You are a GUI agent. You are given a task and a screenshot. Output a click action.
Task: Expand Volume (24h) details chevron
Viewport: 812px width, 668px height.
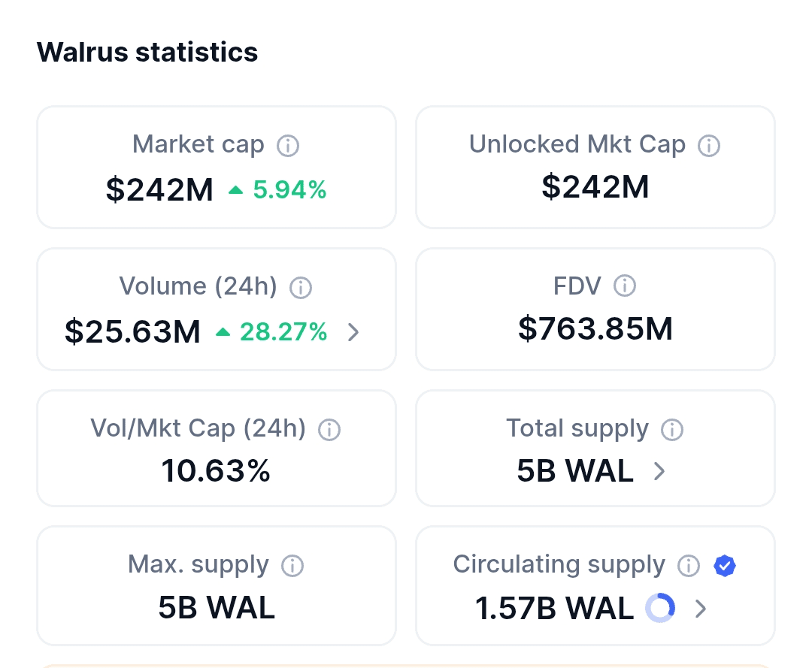[x=353, y=332]
